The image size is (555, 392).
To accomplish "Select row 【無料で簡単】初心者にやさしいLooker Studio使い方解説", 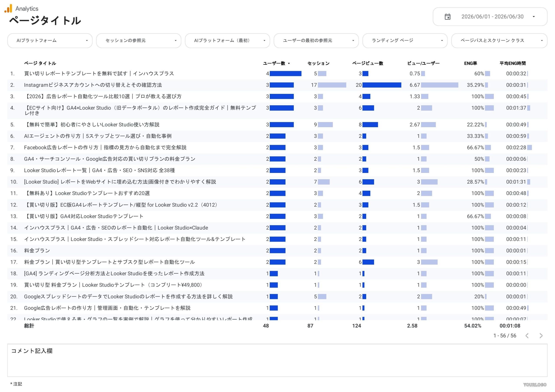I will [277, 125].
